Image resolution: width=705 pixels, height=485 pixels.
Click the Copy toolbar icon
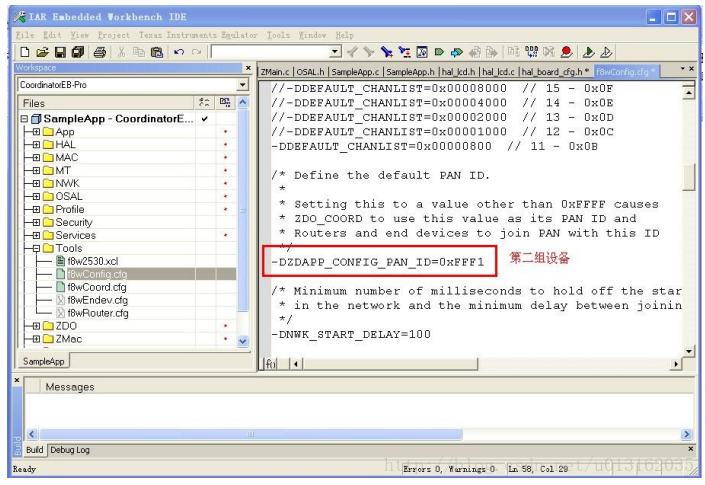[138, 52]
